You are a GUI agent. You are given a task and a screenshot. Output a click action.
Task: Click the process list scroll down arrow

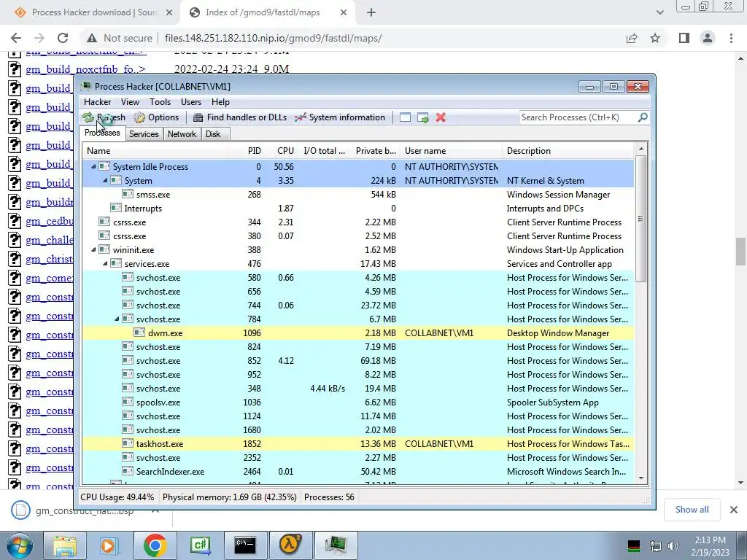(x=640, y=478)
